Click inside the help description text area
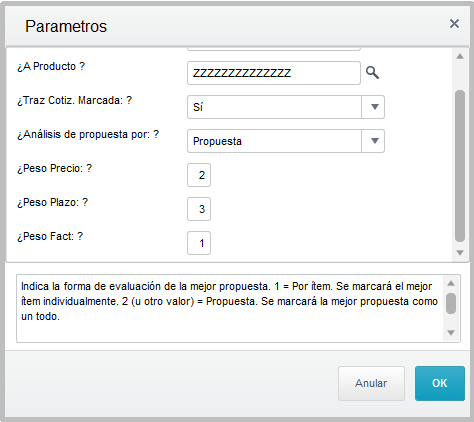 pos(230,308)
